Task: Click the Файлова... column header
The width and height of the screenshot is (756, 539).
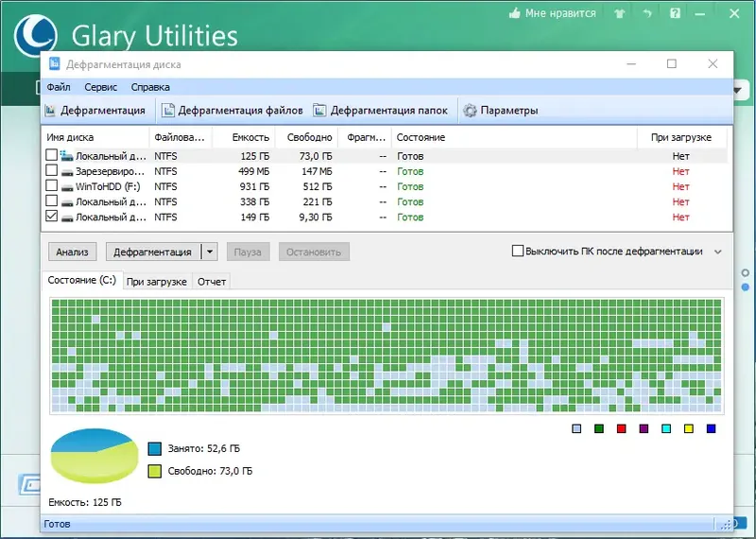Action: pyautogui.click(x=180, y=137)
